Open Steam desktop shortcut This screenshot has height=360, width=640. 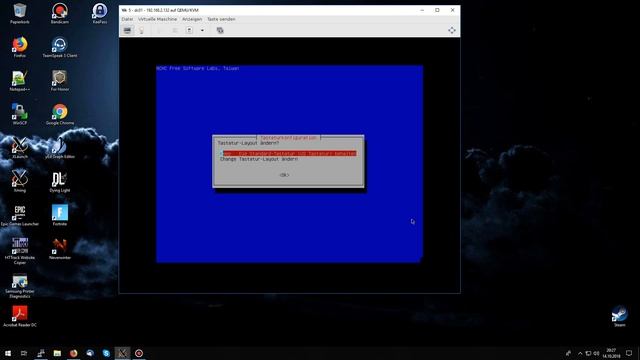coord(620,316)
